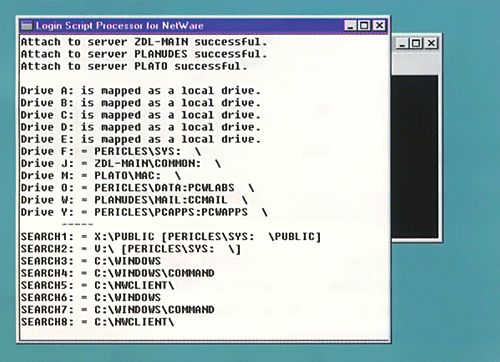Image resolution: width=500 pixels, height=362 pixels.
Task: Click the Login Script Processor system menu icon
Action: 27,26
